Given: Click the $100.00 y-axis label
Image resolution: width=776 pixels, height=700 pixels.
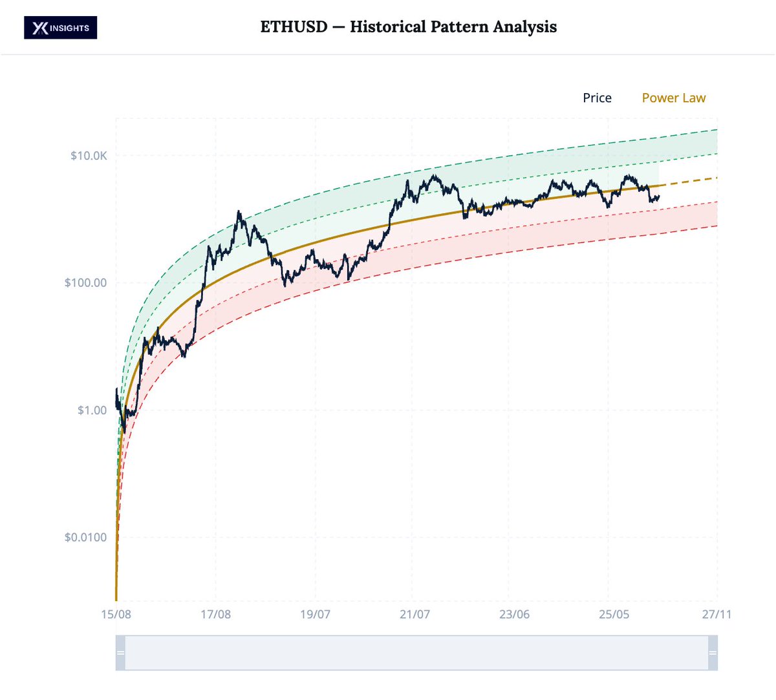Looking at the screenshot, I should pos(85,283).
